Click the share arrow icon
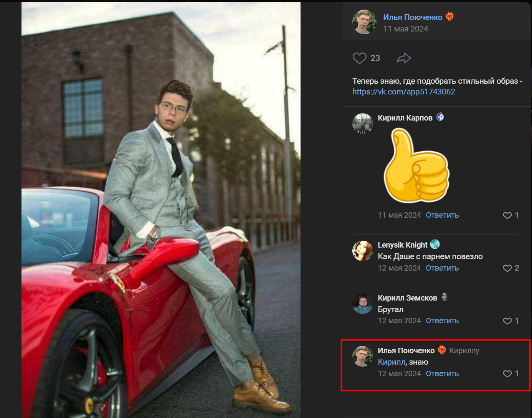532x418 pixels. tap(403, 58)
